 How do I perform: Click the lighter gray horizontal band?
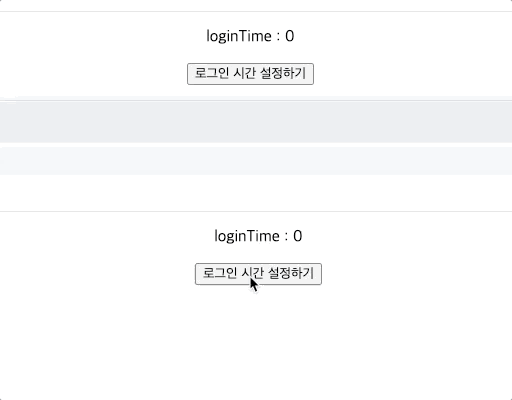click(256, 161)
